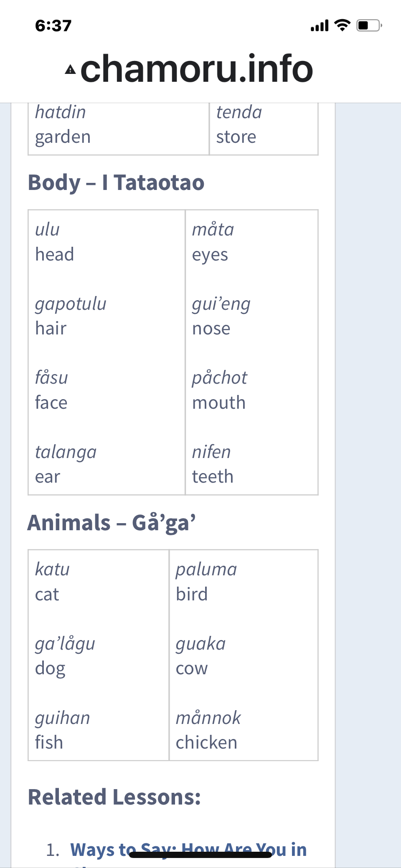Tap the Wi-Fi status icon
The height and width of the screenshot is (868, 401).
pyautogui.click(x=343, y=25)
